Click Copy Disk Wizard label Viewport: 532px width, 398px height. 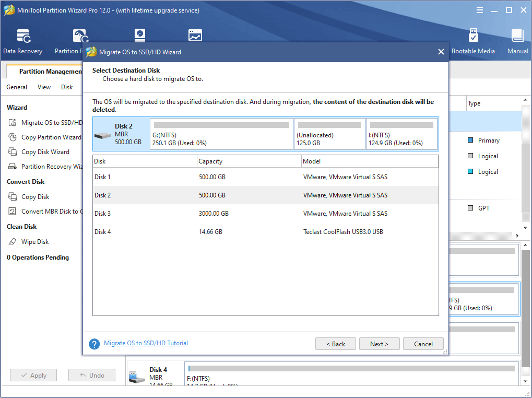click(x=45, y=151)
